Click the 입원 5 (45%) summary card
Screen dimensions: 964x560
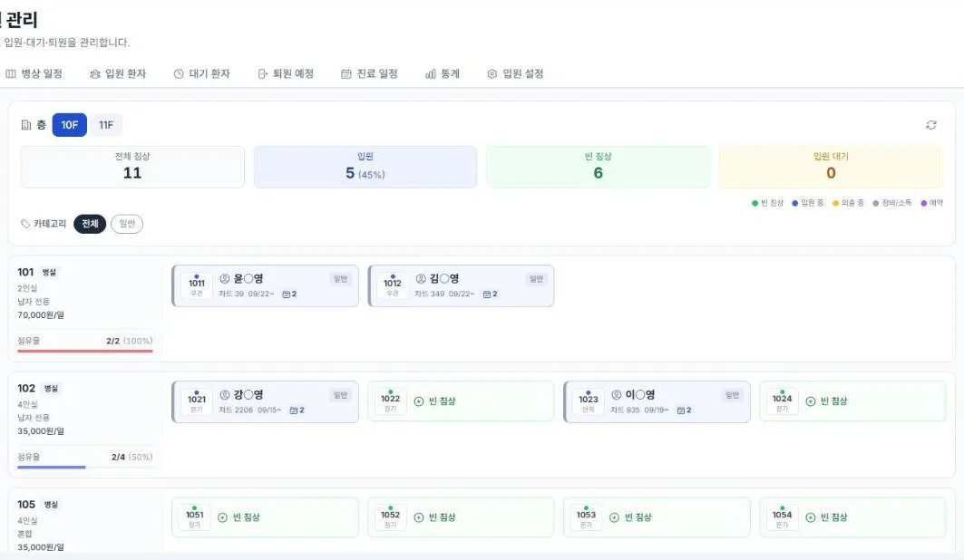pos(365,167)
